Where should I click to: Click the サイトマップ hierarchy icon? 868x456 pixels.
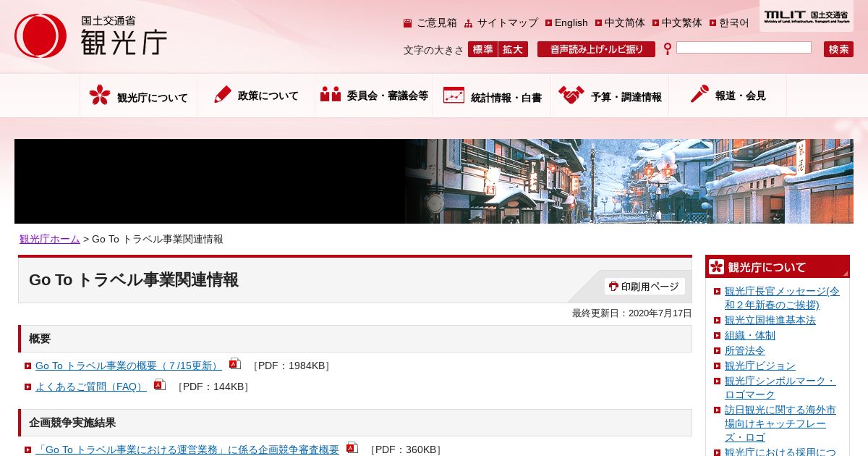pos(469,23)
